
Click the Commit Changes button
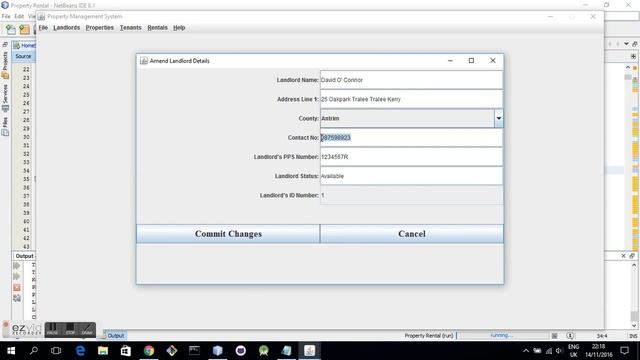point(228,234)
